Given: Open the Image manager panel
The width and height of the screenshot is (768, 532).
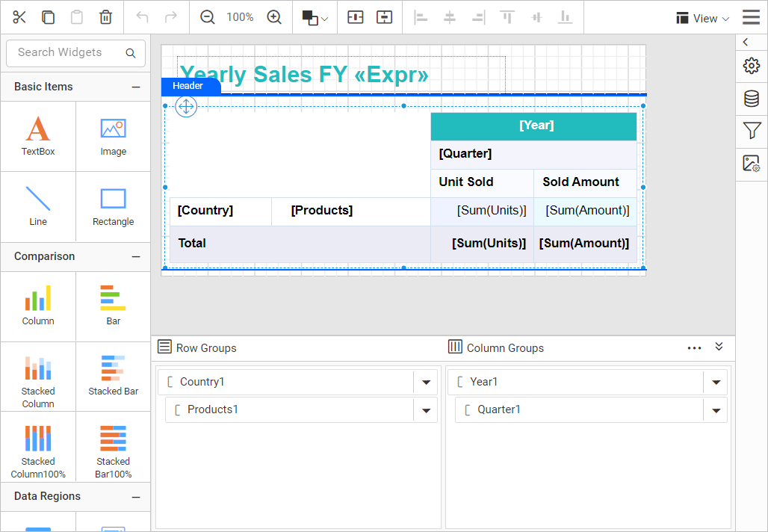Looking at the screenshot, I should (752, 164).
